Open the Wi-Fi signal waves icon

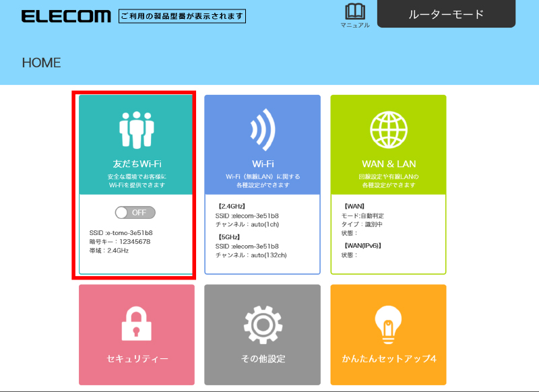coord(263,129)
